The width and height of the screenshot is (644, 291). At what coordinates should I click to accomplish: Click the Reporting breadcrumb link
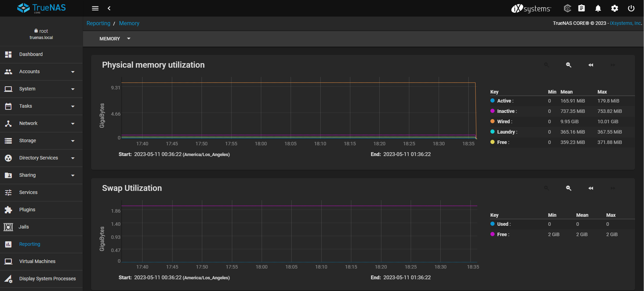pyautogui.click(x=98, y=23)
